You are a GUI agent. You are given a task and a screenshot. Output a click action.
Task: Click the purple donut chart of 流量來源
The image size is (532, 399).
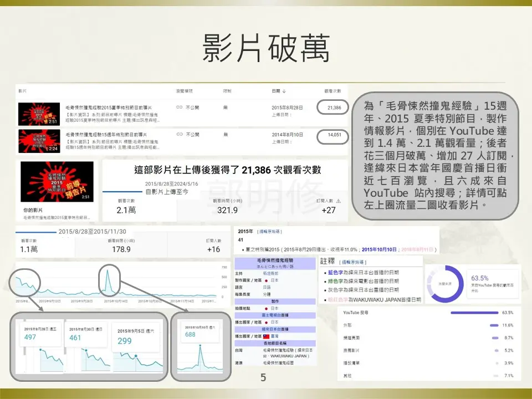pos(445,284)
